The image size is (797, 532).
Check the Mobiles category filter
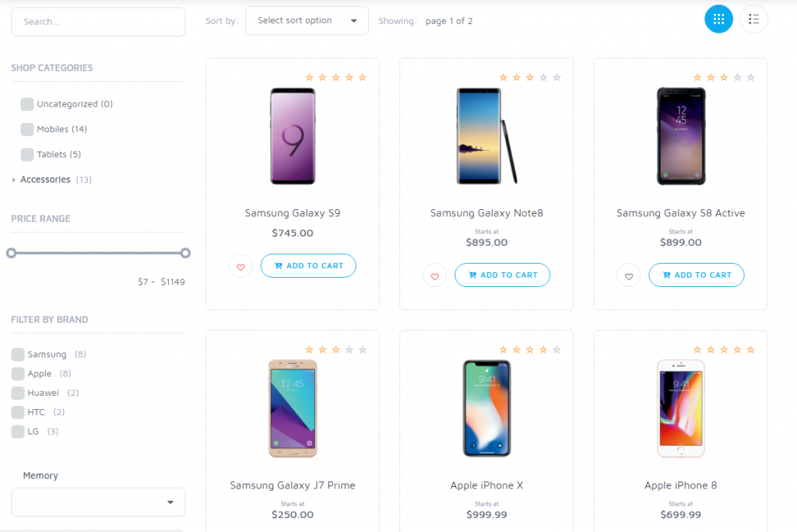pos(26,129)
